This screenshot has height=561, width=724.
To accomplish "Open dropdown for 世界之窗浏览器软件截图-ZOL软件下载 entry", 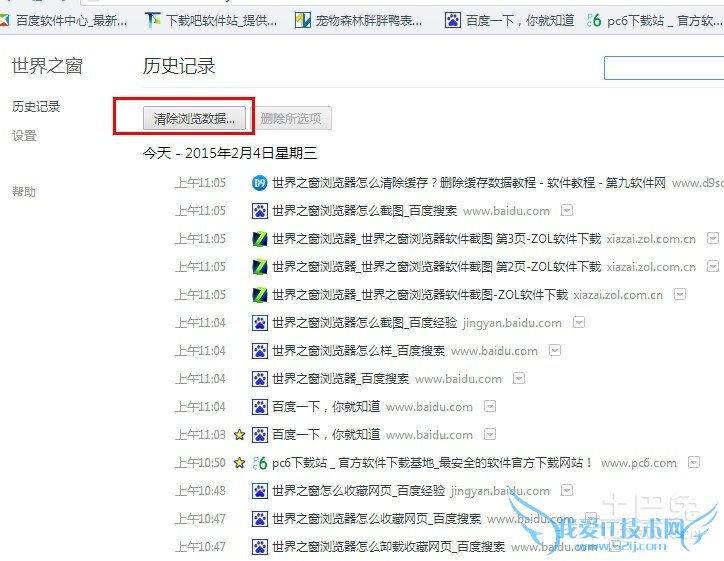I will 680,294.
